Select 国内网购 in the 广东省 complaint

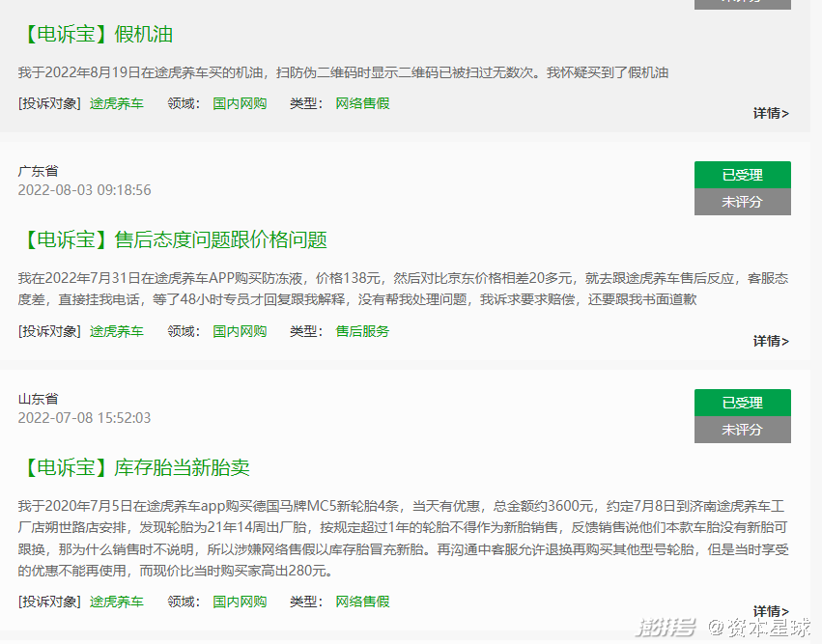coord(240,331)
